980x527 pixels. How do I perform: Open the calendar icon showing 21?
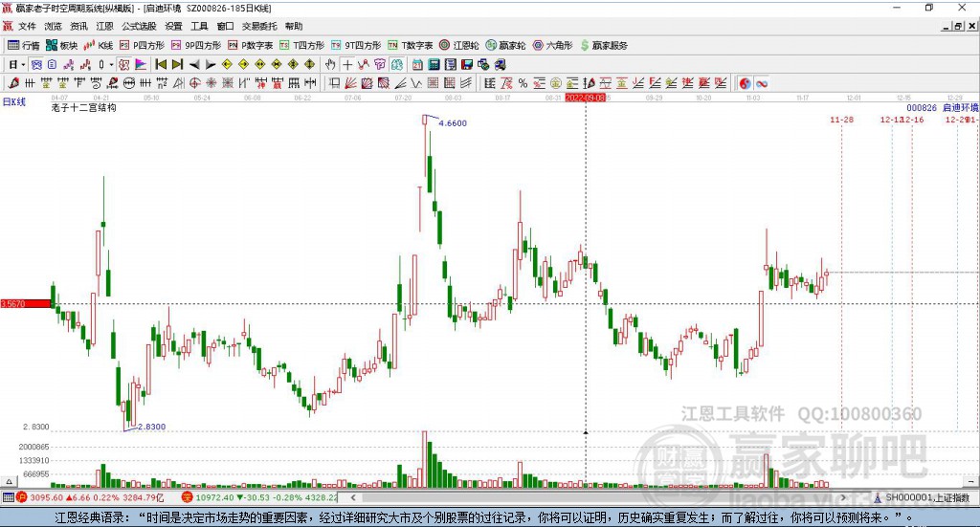click(417, 64)
